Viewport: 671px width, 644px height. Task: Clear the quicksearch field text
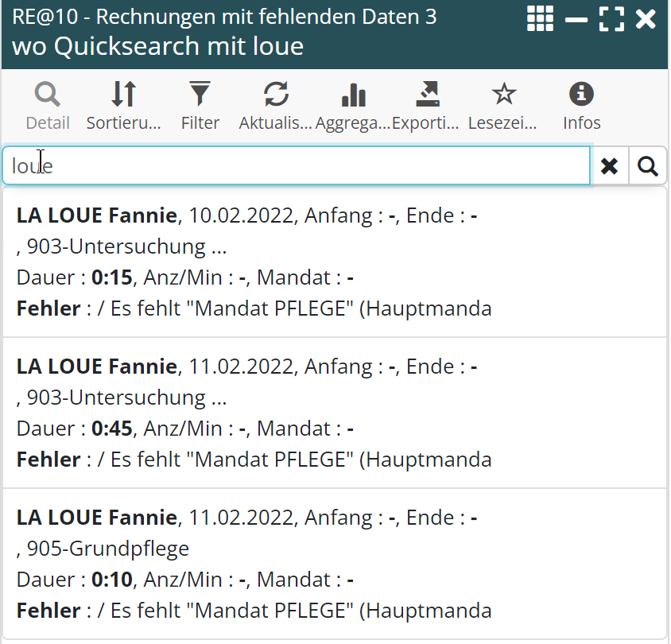(610, 166)
